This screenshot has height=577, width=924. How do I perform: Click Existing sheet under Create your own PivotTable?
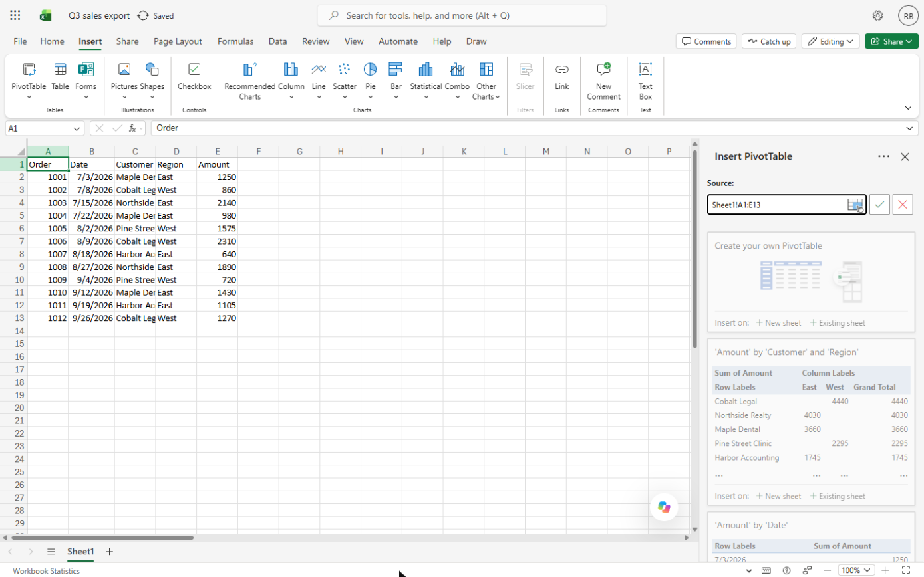coord(838,323)
